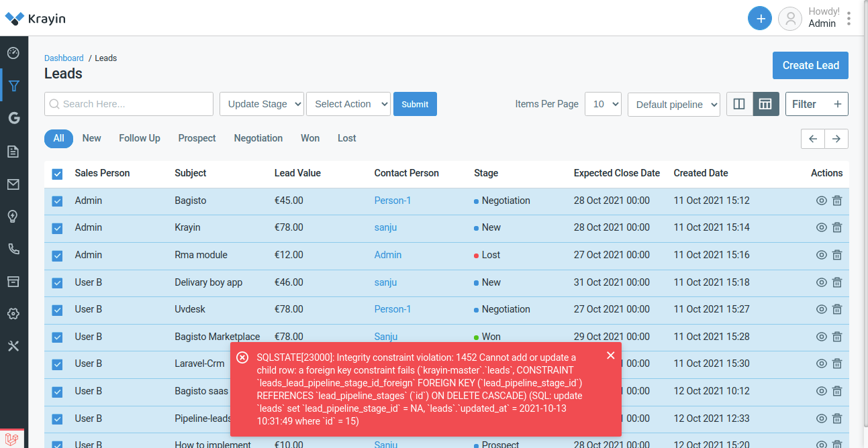Image resolution: width=868 pixels, height=448 pixels.
Task: Open the Contacts phone icon in sidebar
Action: [x=13, y=249]
